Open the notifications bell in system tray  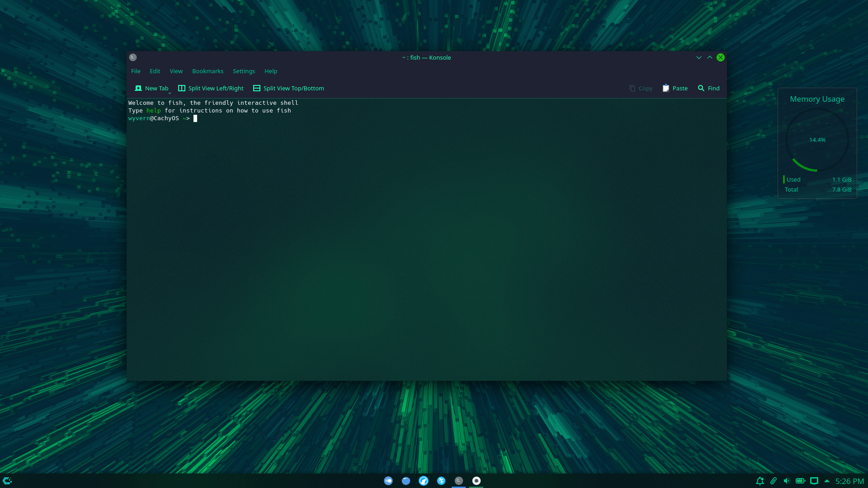760,481
